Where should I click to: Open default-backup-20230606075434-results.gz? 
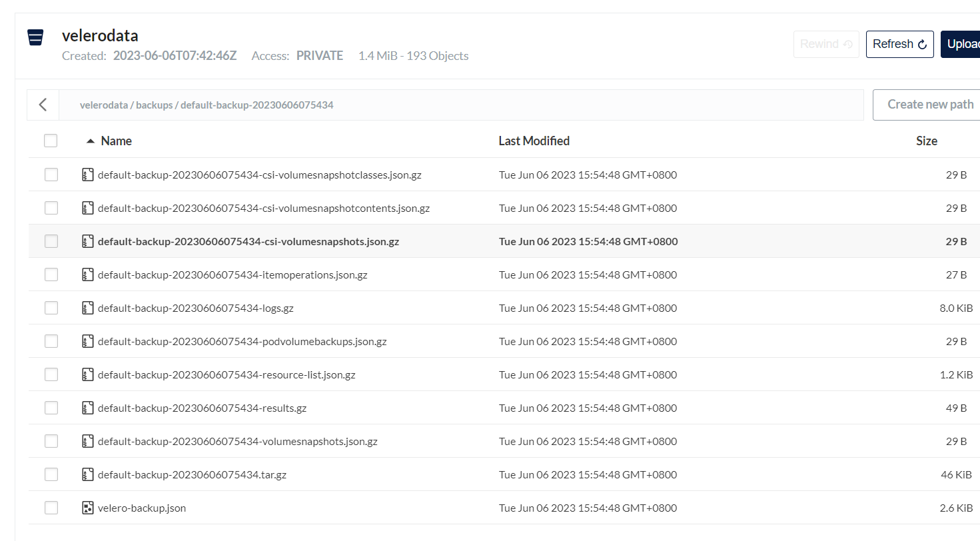(202, 408)
